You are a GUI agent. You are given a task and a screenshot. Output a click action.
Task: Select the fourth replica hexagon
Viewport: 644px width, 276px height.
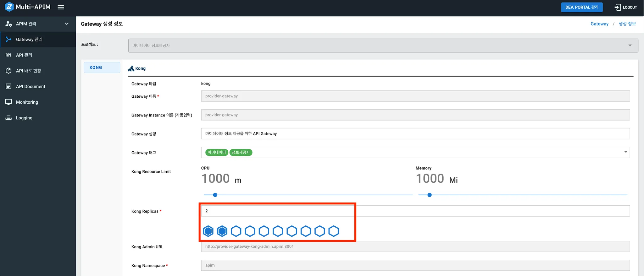click(250, 231)
